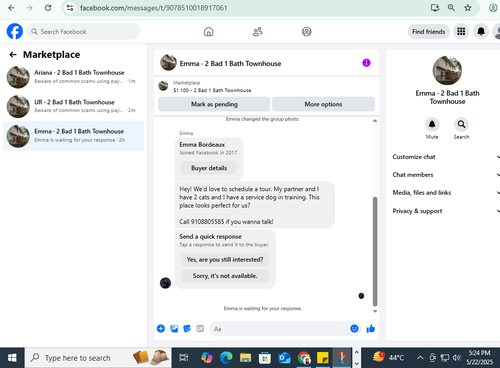Image resolution: width=500 pixels, height=368 pixels.
Task: Send 'Sorry, it's not available.' response
Action: pos(225,276)
